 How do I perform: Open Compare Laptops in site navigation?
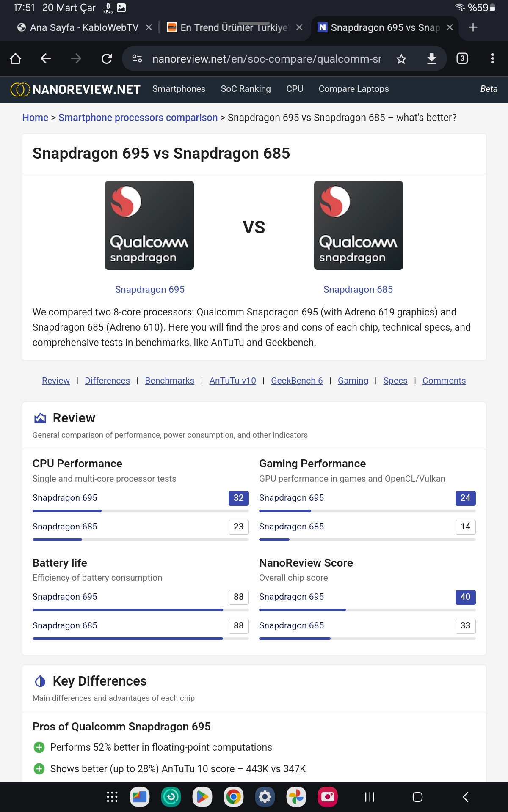tap(353, 89)
